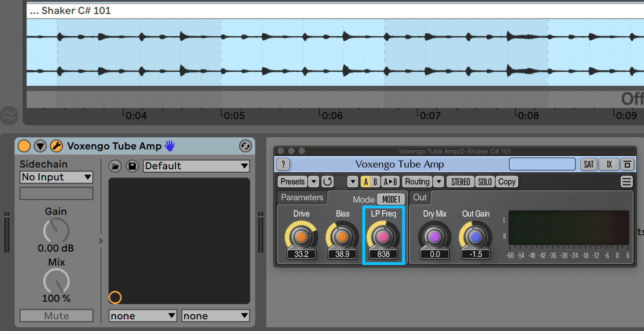Screen dimensions: 644x331
Task: Open the undo history dropdown arrow
Action: 353,182
